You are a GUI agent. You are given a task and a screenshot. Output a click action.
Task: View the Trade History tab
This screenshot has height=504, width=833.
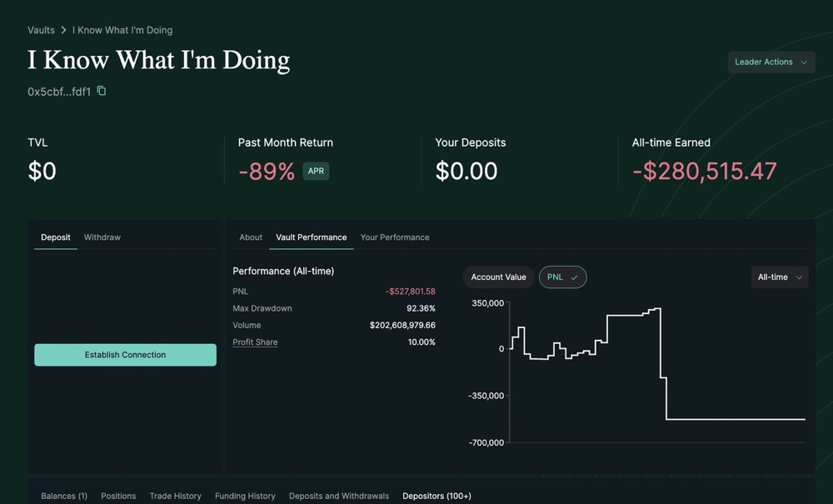[x=175, y=496]
